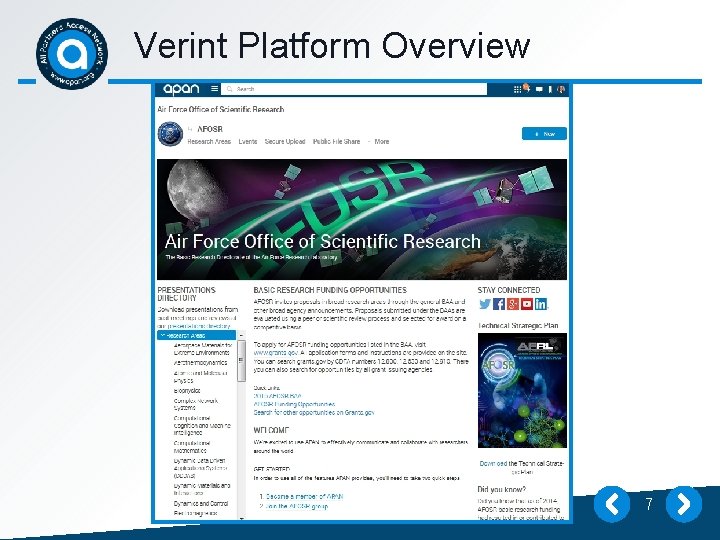
Task: Open the Public File Share tab
Action: pyautogui.click(x=337, y=141)
